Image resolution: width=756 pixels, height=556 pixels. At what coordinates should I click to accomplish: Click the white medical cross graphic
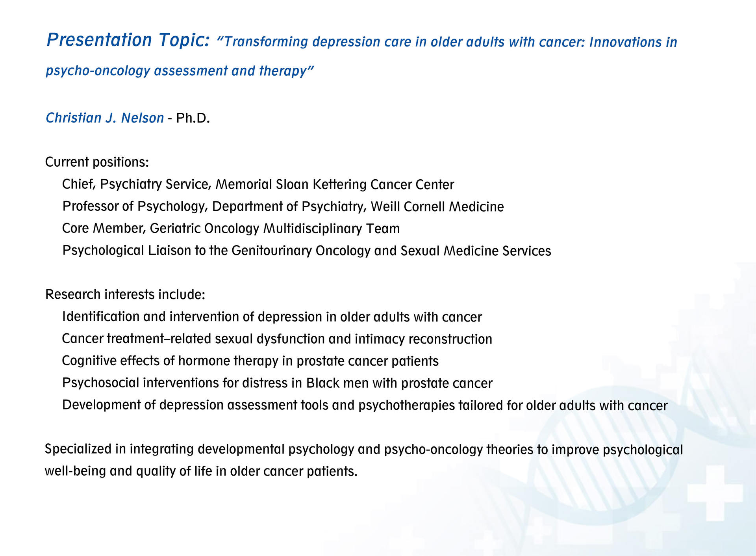tap(715, 493)
